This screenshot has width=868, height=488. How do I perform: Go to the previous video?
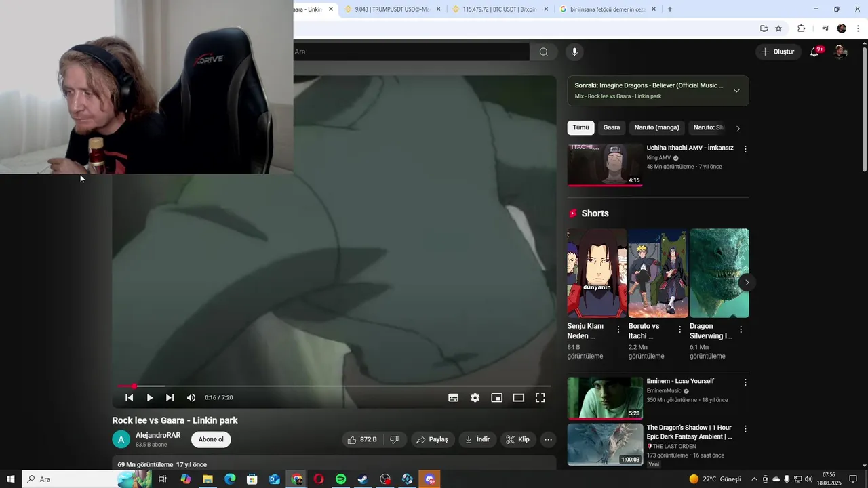(x=129, y=398)
